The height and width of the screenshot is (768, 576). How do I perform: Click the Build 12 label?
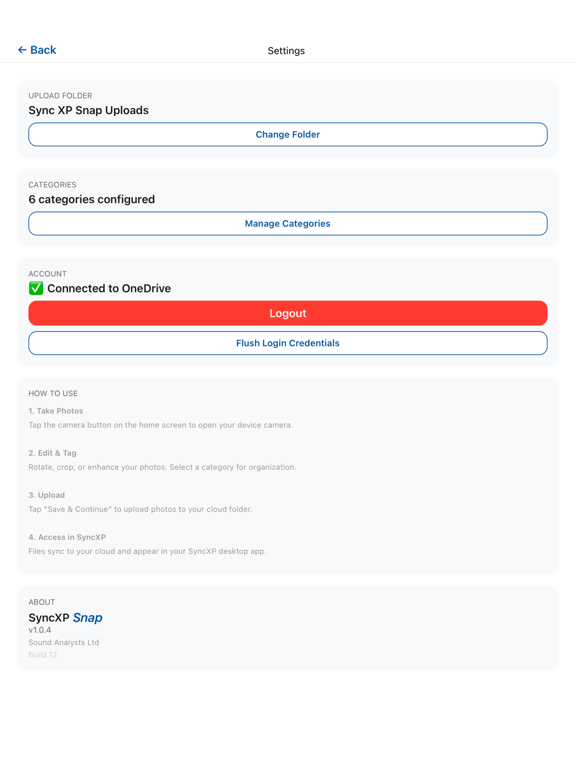click(x=43, y=655)
